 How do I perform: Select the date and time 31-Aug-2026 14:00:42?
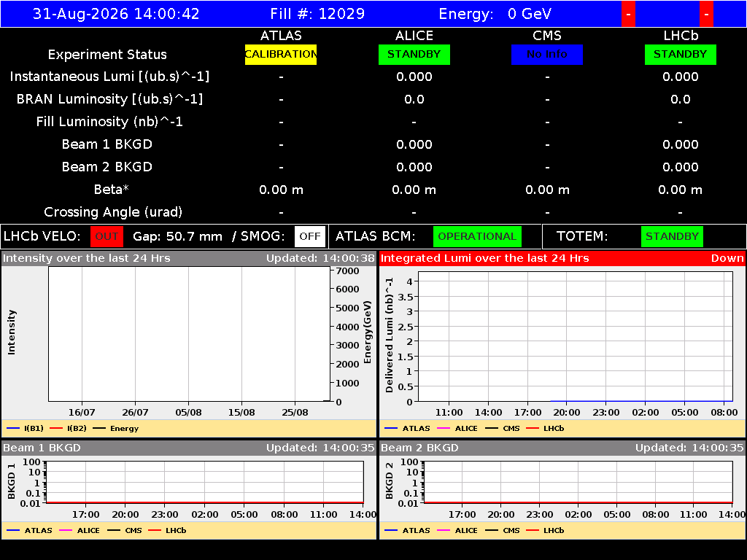pyautogui.click(x=116, y=13)
